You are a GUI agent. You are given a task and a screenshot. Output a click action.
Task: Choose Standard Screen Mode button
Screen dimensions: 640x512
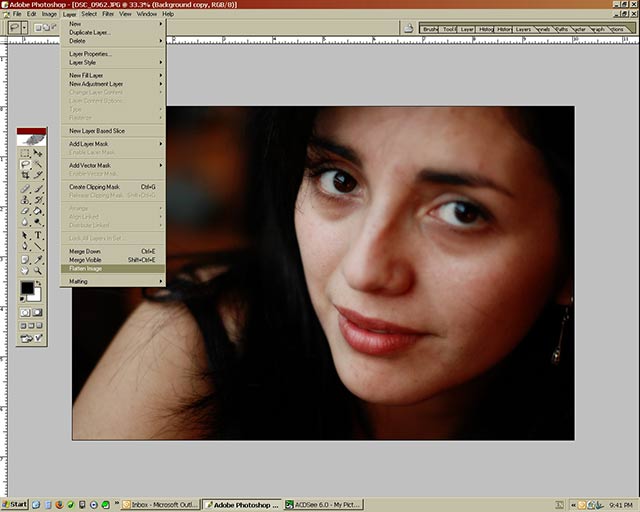23,326
